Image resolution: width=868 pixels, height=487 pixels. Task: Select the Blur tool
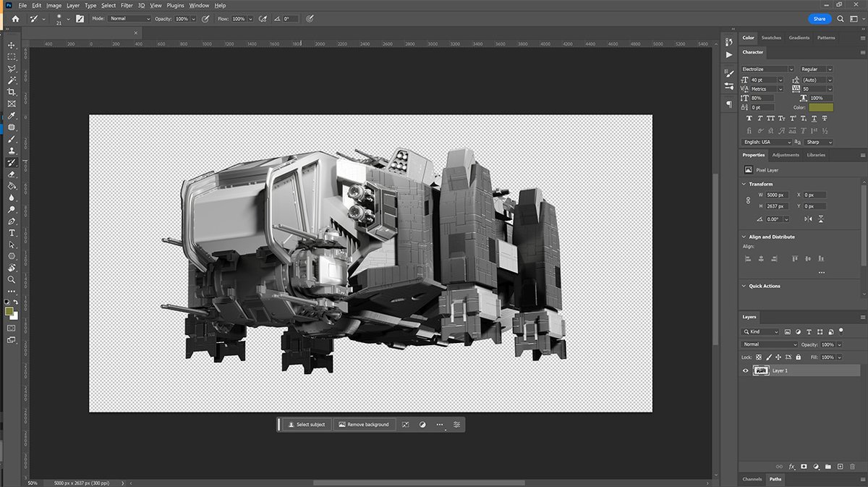[12, 198]
